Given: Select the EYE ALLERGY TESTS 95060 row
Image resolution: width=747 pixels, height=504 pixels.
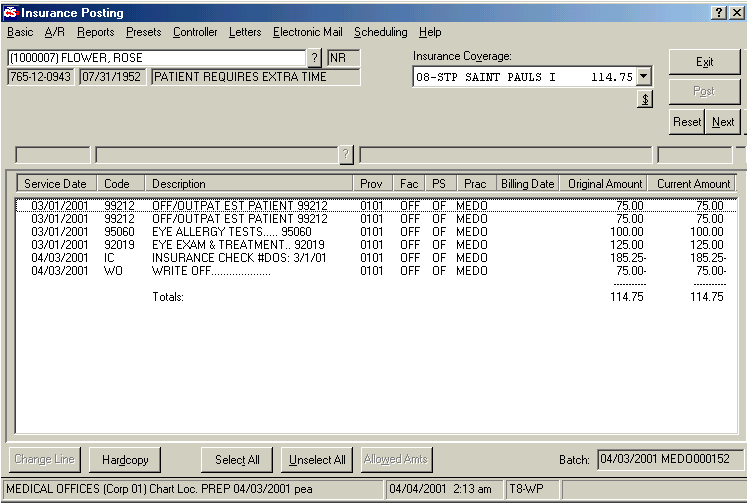Looking at the screenshot, I should point(376,232).
